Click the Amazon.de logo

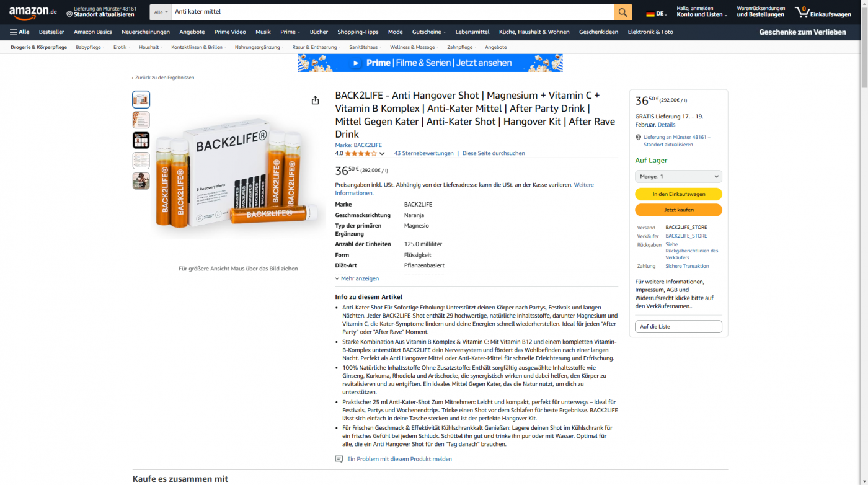pos(33,12)
